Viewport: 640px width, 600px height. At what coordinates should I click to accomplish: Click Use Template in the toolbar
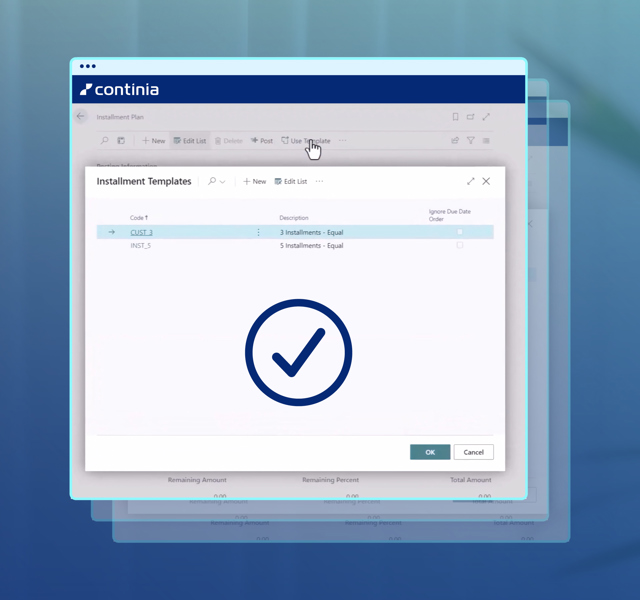click(x=305, y=141)
